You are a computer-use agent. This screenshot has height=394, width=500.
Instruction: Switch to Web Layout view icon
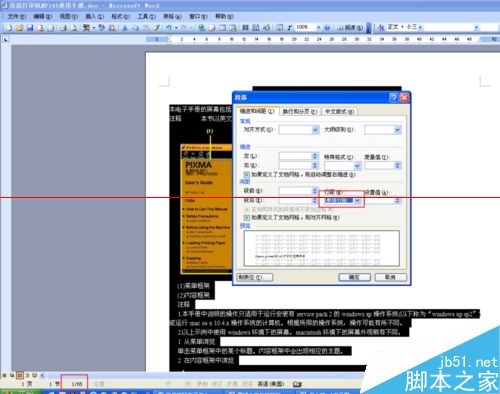[x=12, y=375]
